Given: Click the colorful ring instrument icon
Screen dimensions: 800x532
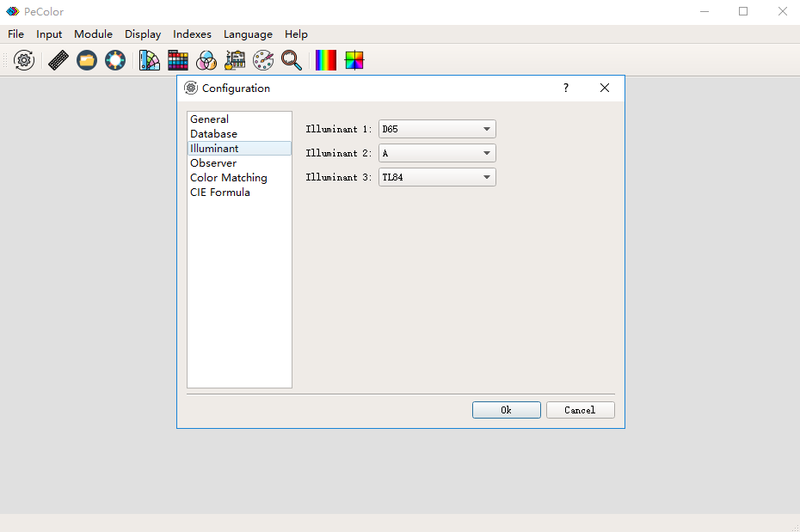Looking at the screenshot, I should (115, 60).
